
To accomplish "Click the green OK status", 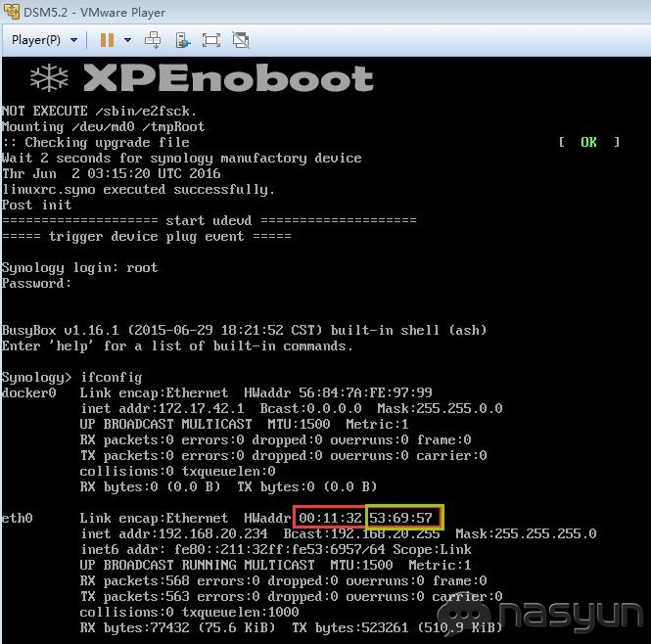I will point(588,143).
